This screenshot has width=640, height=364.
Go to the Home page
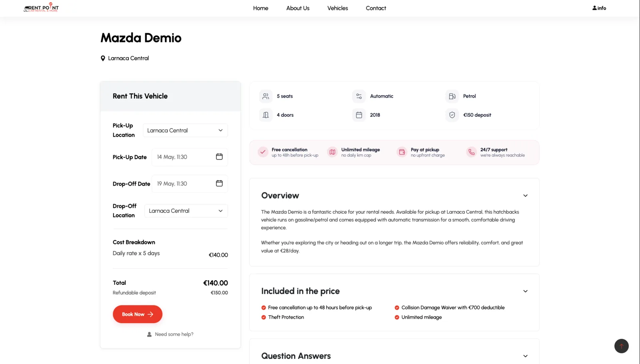pos(261,8)
